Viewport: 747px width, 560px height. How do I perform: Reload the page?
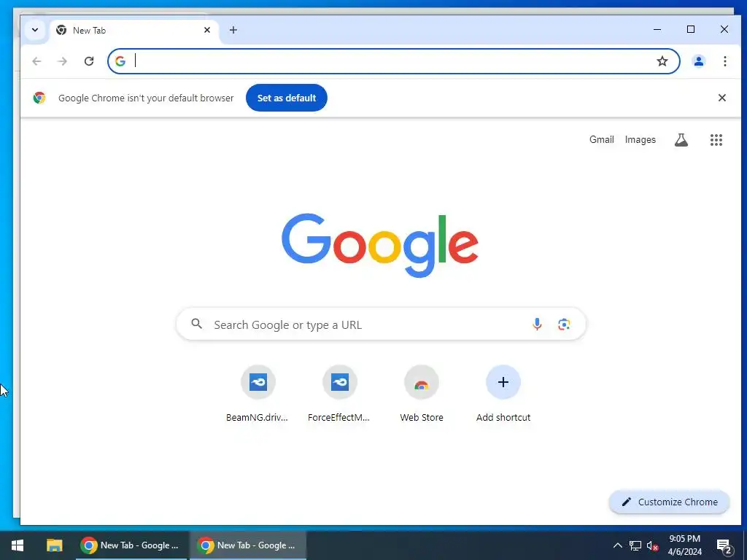point(88,61)
